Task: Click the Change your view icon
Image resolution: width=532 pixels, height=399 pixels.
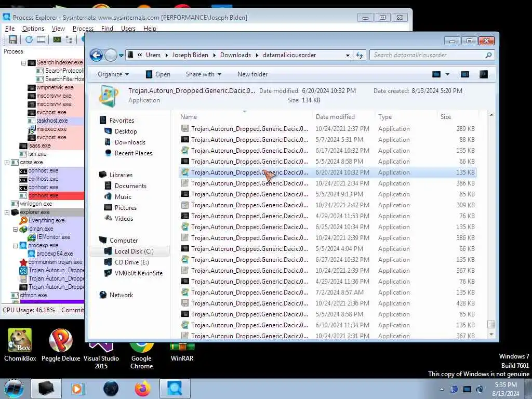Action: [436, 74]
